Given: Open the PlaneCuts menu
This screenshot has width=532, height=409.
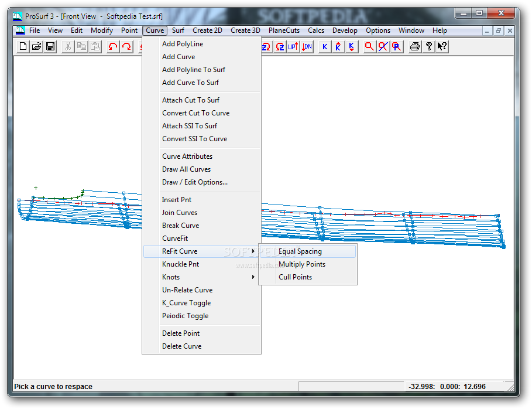Looking at the screenshot, I should (x=284, y=30).
